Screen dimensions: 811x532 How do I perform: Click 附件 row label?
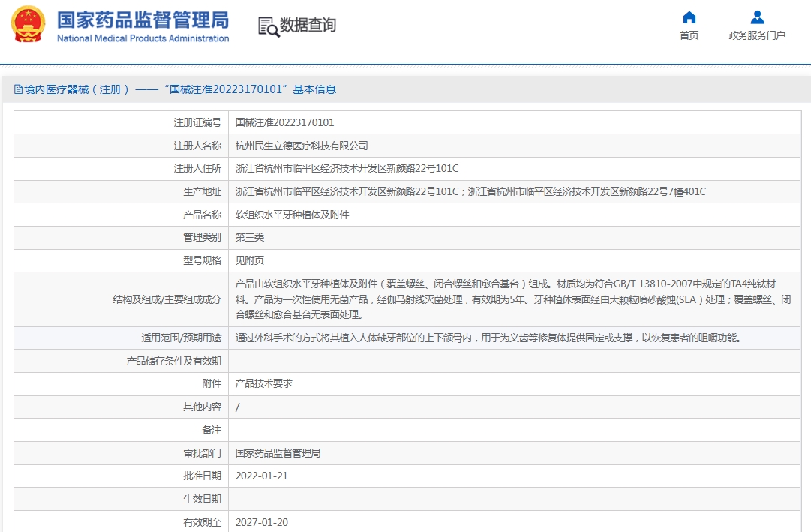pyautogui.click(x=212, y=384)
